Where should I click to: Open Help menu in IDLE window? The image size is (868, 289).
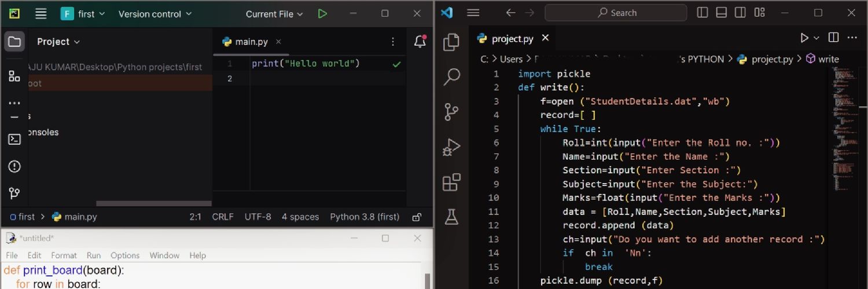(x=197, y=255)
